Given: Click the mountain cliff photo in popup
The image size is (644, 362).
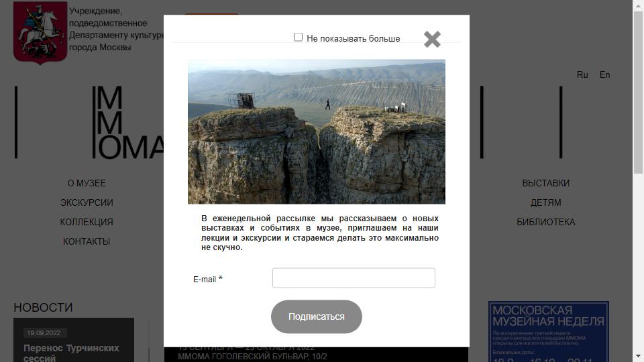Looking at the screenshot, I should 317,132.
